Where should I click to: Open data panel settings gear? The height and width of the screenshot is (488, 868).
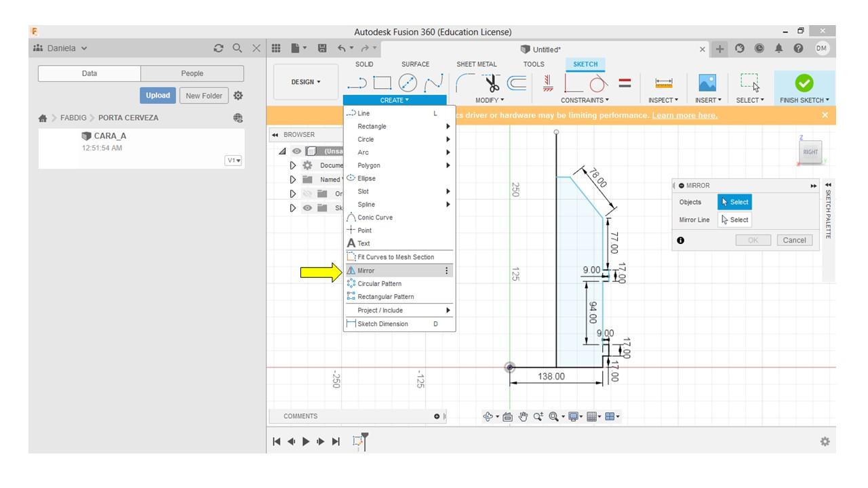click(238, 96)
